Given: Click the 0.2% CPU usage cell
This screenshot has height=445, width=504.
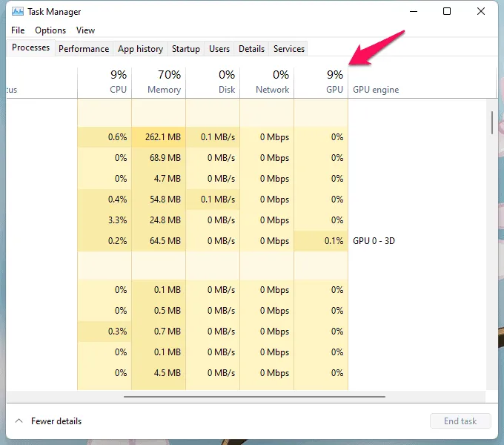Looking at the screenshot, I should point(105,241).
